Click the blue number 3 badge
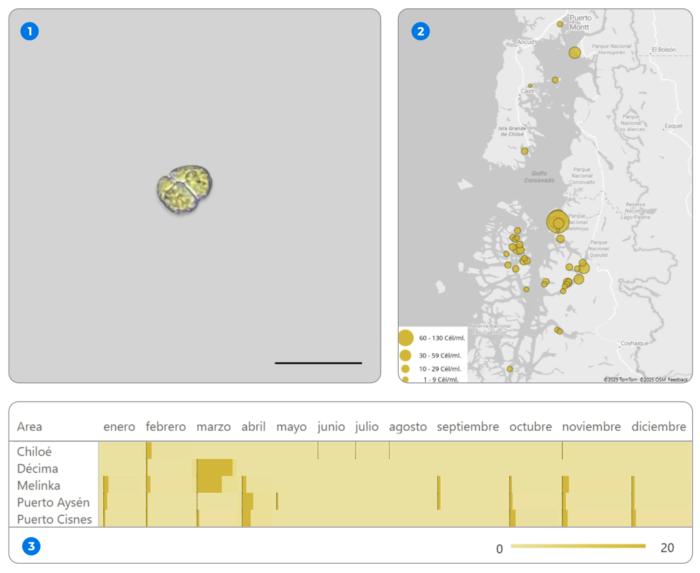This screenshot has height=573, width=700. pyautogui.click(x=31, y=547)
